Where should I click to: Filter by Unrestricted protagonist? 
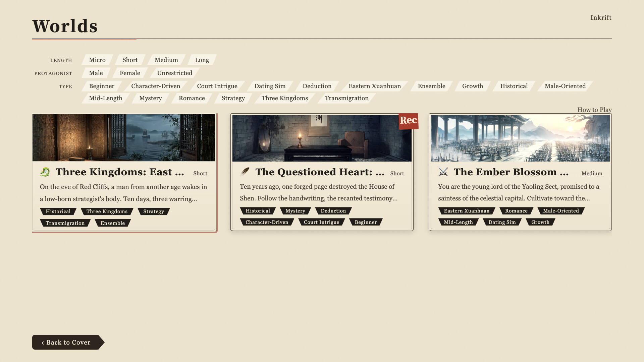pos(175,73)
